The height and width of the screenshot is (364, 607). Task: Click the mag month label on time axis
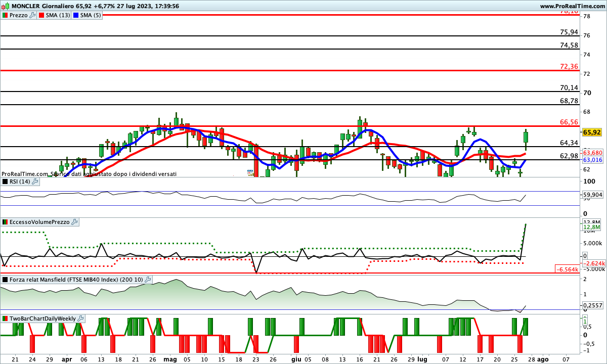[x=170, y=358]
